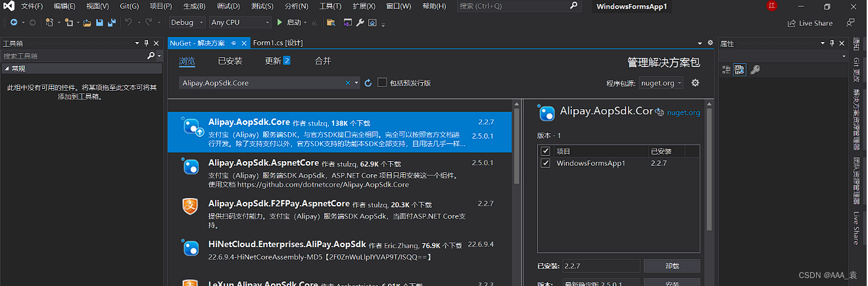Open the nuget.org link beside package title
This screenshot has height=286, width=868.
click(683, 112)
